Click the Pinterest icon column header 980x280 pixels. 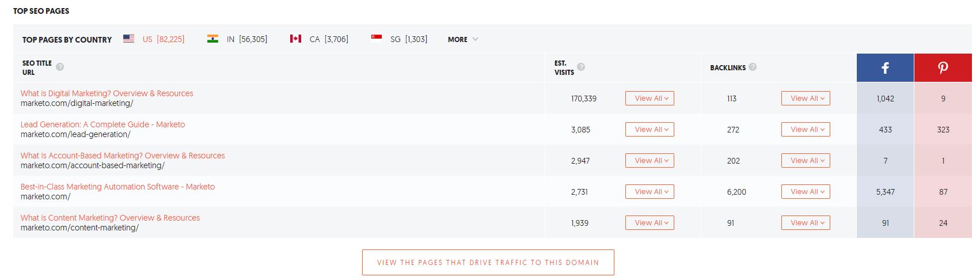pyautogui.click(x=943, y=67)
